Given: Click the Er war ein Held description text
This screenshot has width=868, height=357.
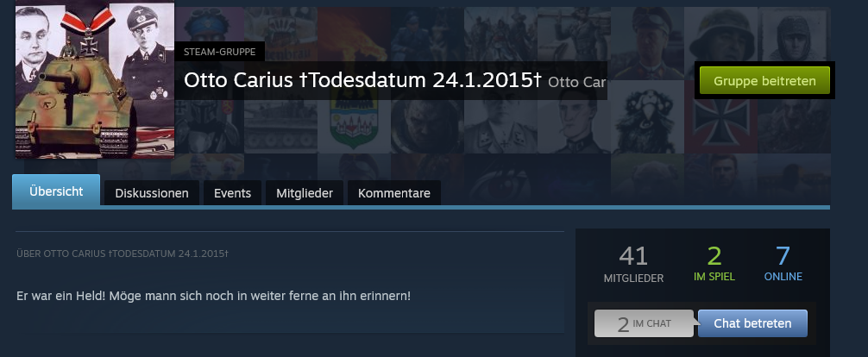Looking at the screenshot, I should click(214, 296).
